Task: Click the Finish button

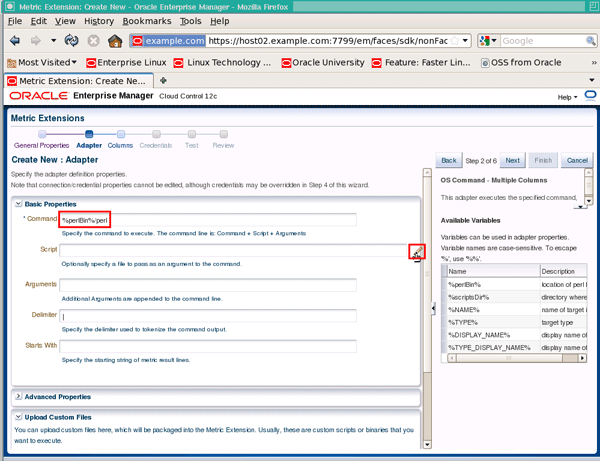Action: (543, 160)
